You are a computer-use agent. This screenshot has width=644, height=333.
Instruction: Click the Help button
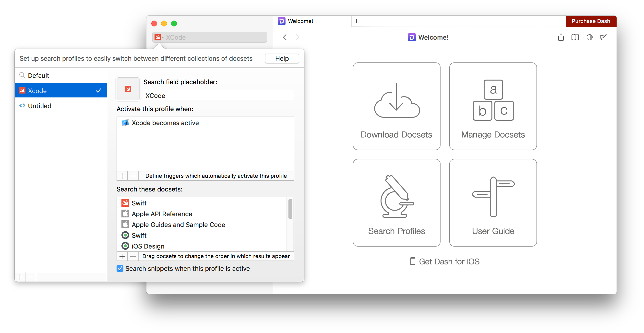[282, 58]
